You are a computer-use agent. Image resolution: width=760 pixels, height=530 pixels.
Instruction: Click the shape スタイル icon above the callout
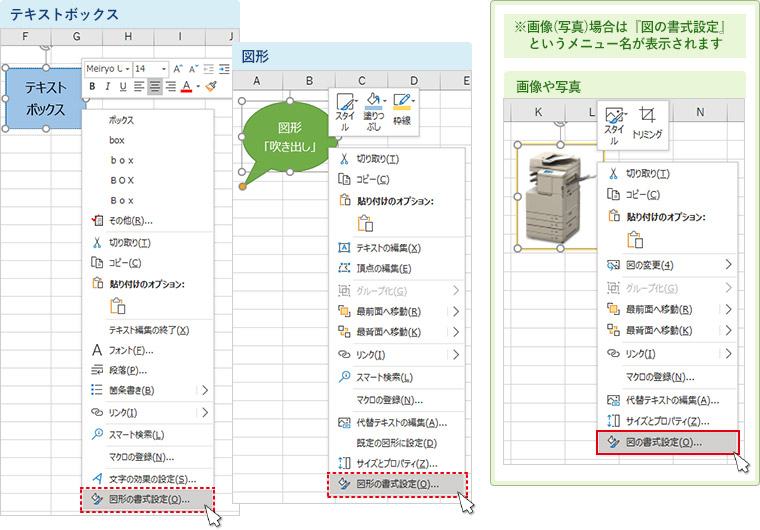click(344, 108)
